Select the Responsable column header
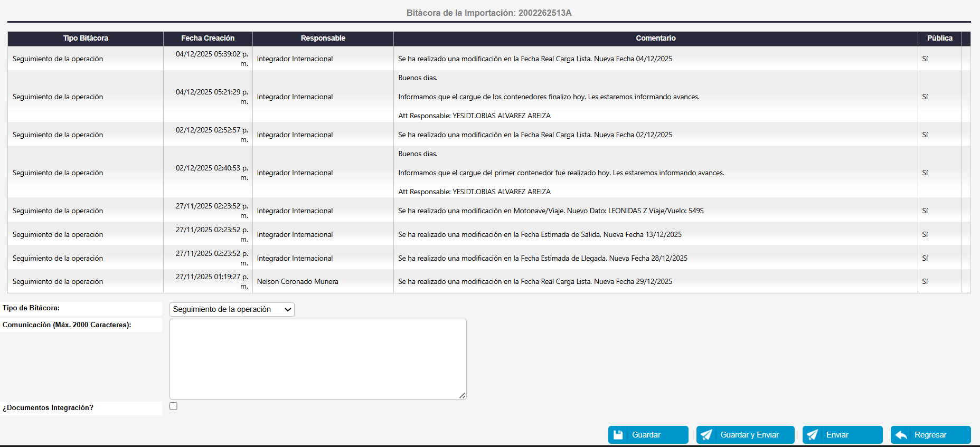 point(323,38)
